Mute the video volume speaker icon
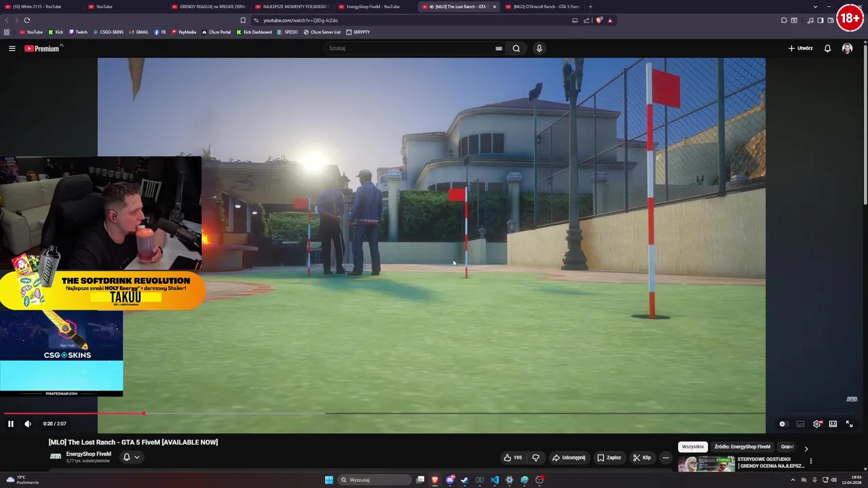Viewport: 868px width, 488px height. pos(28,424)
